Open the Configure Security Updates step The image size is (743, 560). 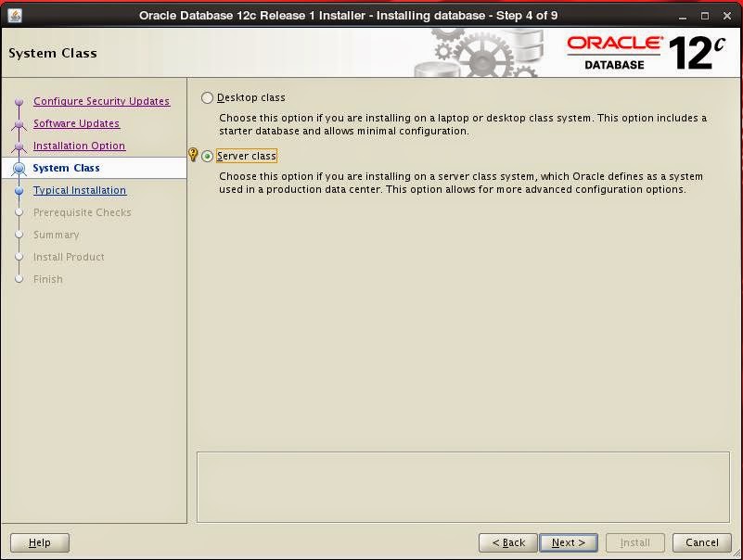pos(101,101)
